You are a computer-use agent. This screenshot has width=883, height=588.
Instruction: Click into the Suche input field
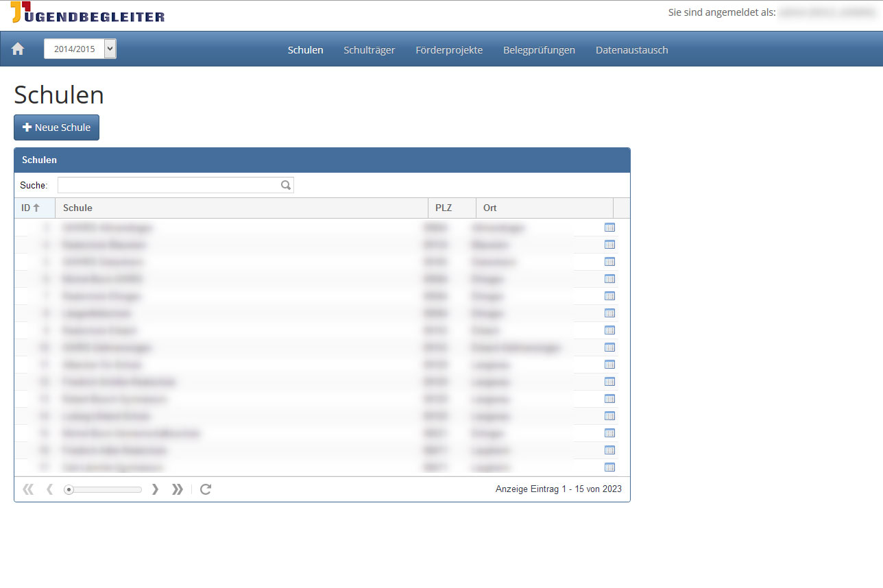169,185
